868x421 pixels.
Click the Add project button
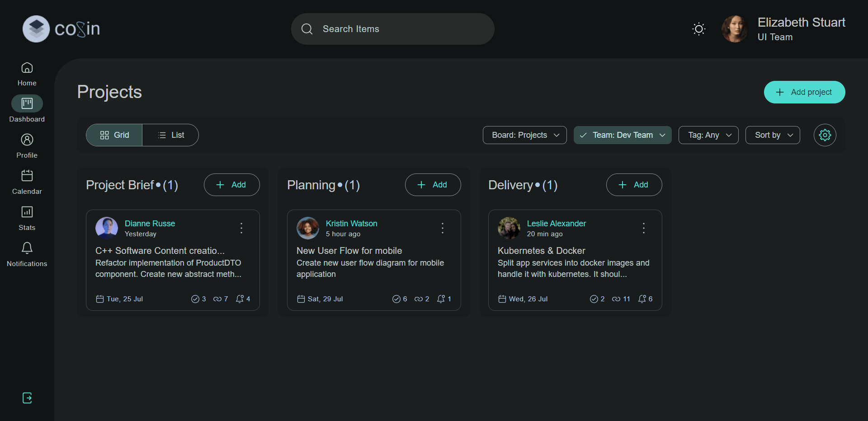tap(804, 92)
